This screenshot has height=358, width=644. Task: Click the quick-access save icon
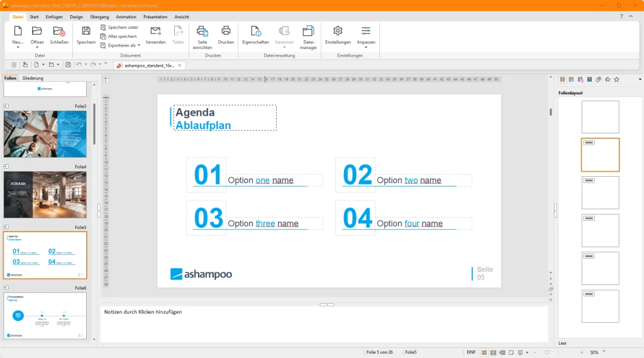(68, 65)
